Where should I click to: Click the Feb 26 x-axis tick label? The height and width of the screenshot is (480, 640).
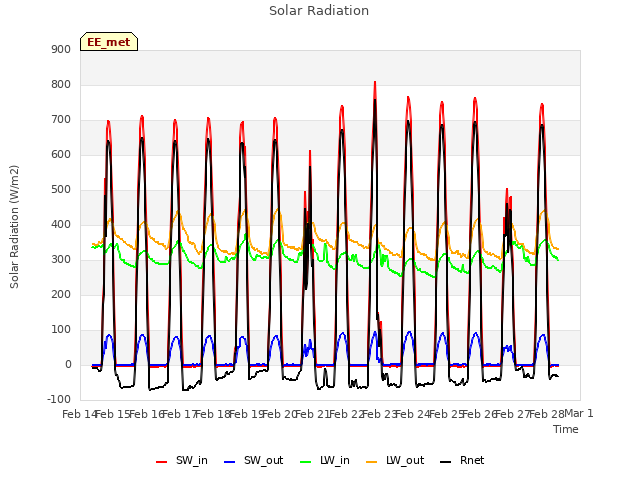(479, 414)
